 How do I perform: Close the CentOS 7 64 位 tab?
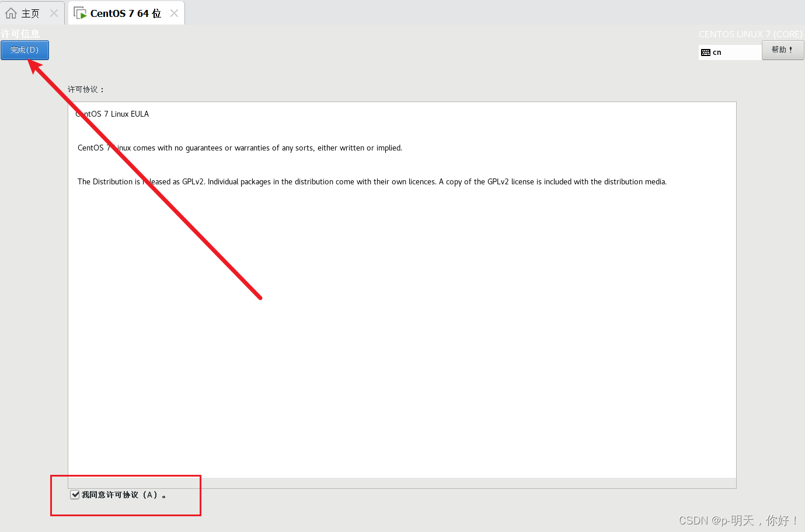pos(174,13)
